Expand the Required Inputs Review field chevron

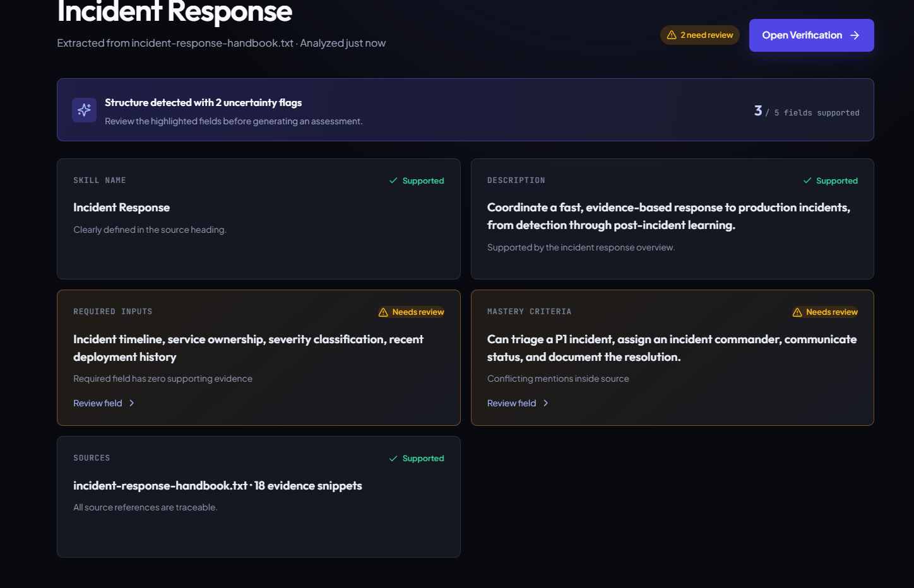tap(131, 403)
